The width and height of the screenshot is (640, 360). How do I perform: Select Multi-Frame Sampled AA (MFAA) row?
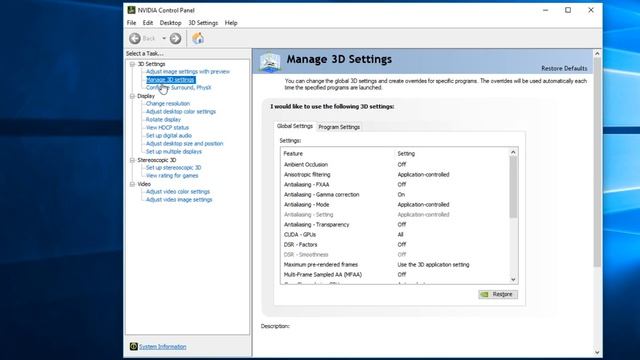tap(395, 274)
